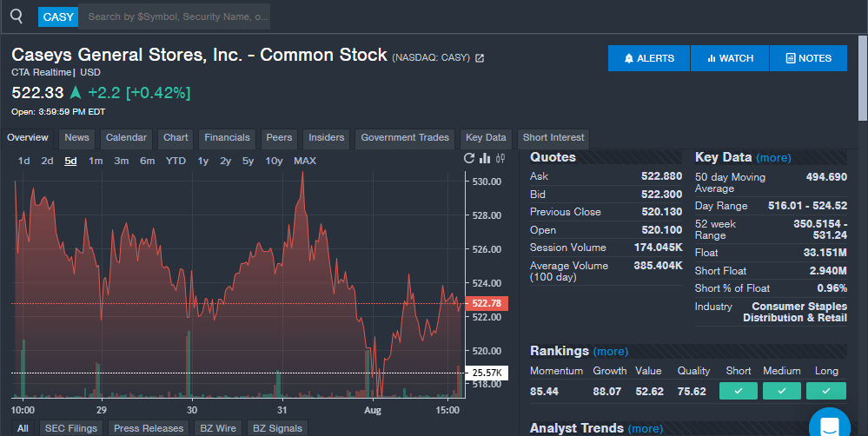The image size is (868, 436).
Task: Select the YTD chart range
Action: [176, 161]
